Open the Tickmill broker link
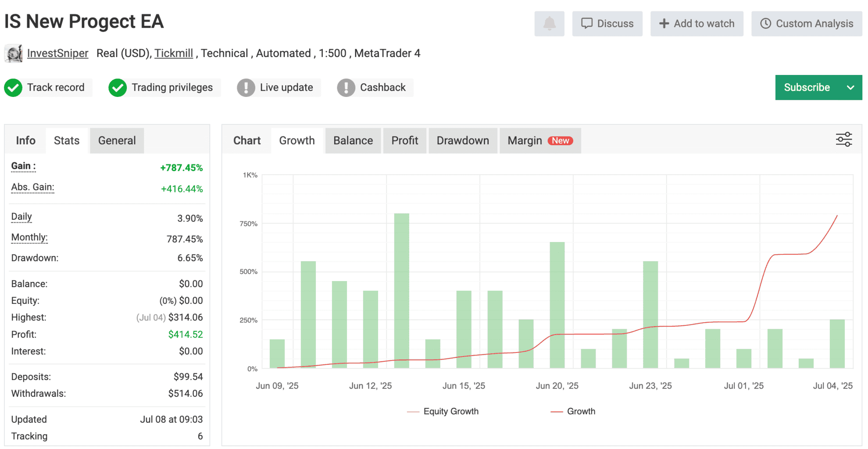The height and width of the screenshot is (449, 868). tap(173, 53)
